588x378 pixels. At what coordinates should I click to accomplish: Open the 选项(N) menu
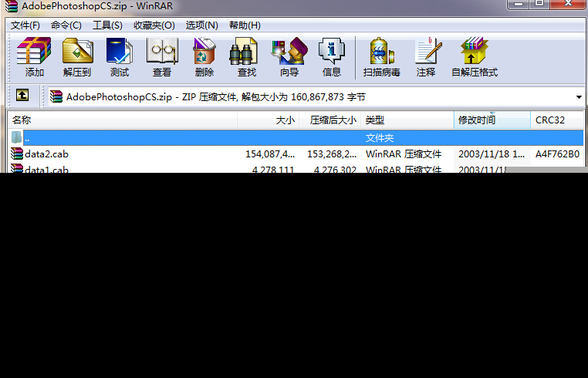coord(201,25)
